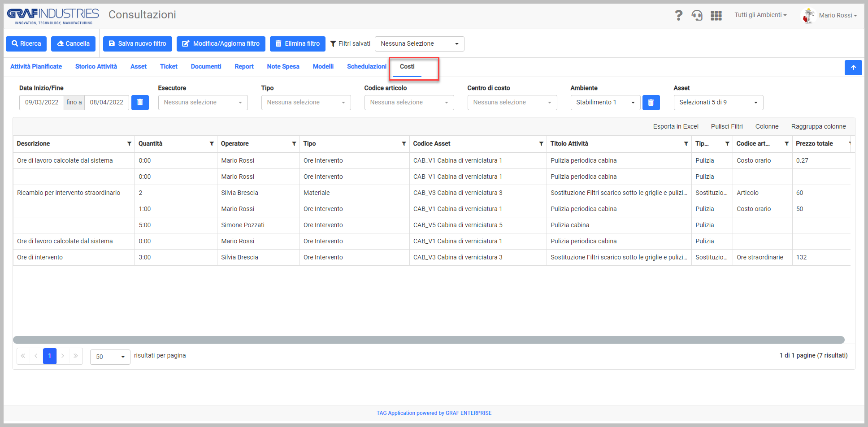Click the horizontal table scrollbar
This screenshot has width=868, height=427.
pyautogui.click(x=428, y=340)
